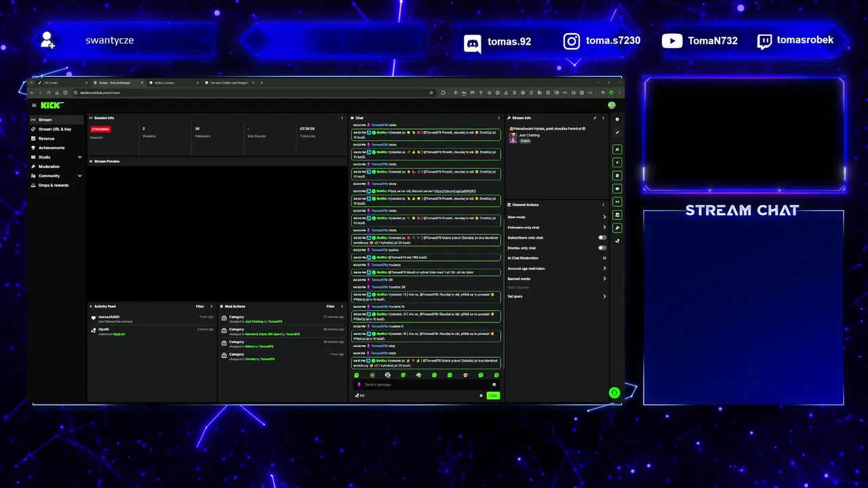Viewport: 868px width, 488px height.
Task: Open Followers-only chat options
Action: (557, 228)
